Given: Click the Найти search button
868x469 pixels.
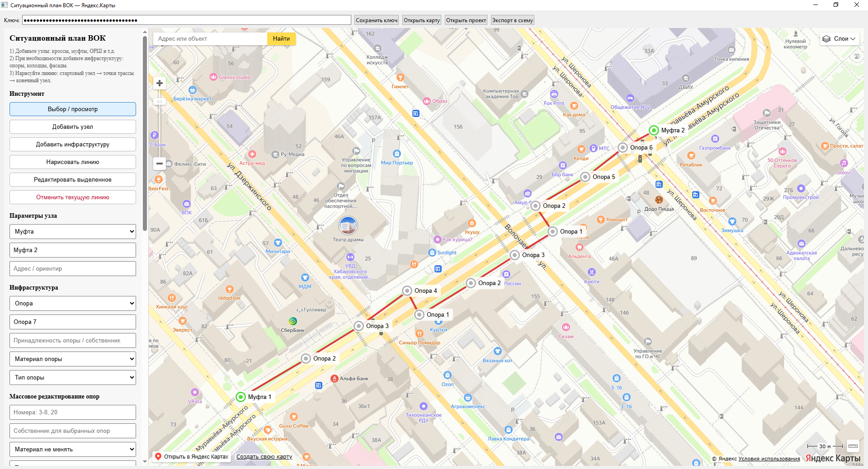Looking at the screenshot, I should click(x=281, y=39).
